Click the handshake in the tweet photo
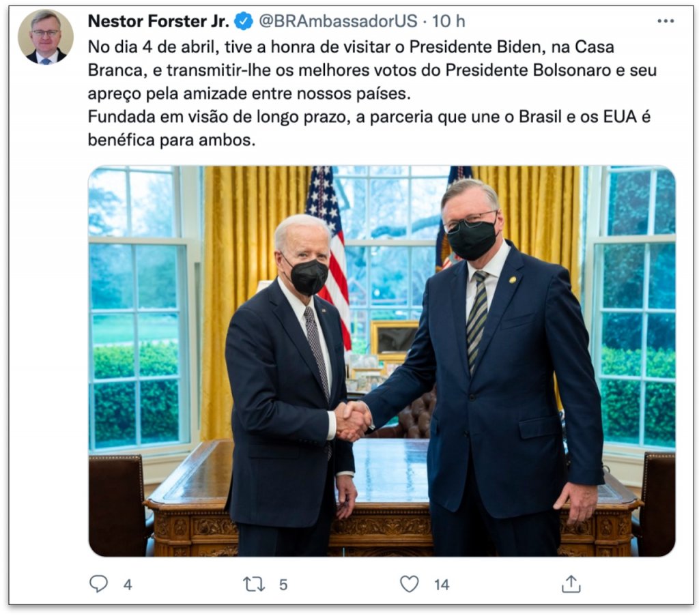The height and width of the screenshot is (616, 699). [353, 420]
